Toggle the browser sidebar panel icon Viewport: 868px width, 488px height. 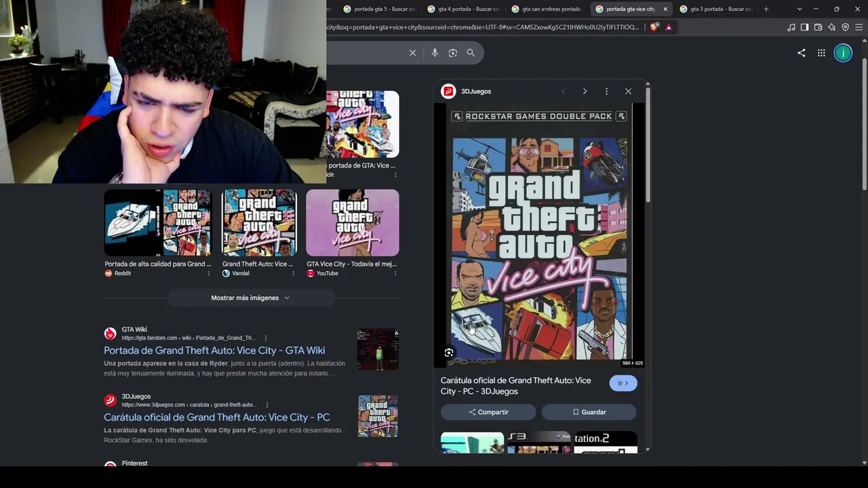(804, 27)
